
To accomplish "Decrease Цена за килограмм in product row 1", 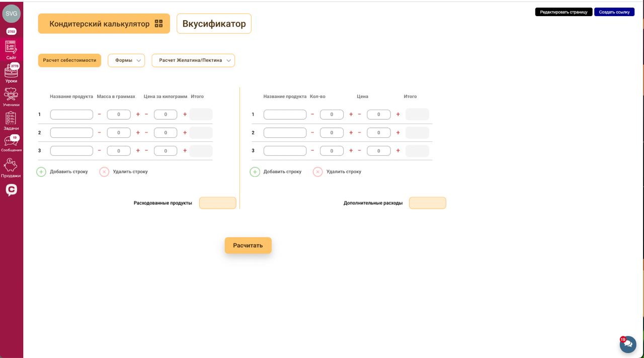I will point(146,115).
